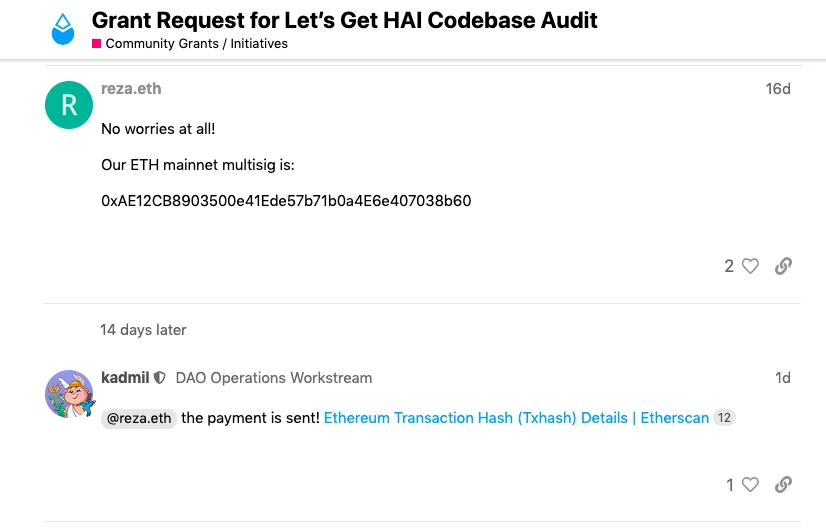Click the 16d post date timestamp
This screenshot has height=530, width=826.
778,89
